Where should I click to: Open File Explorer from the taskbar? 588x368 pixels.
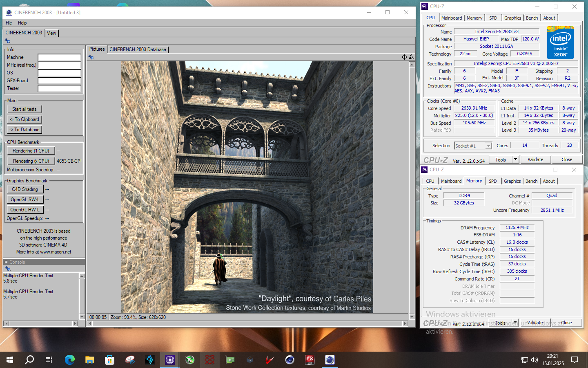(x=90, y=360)
